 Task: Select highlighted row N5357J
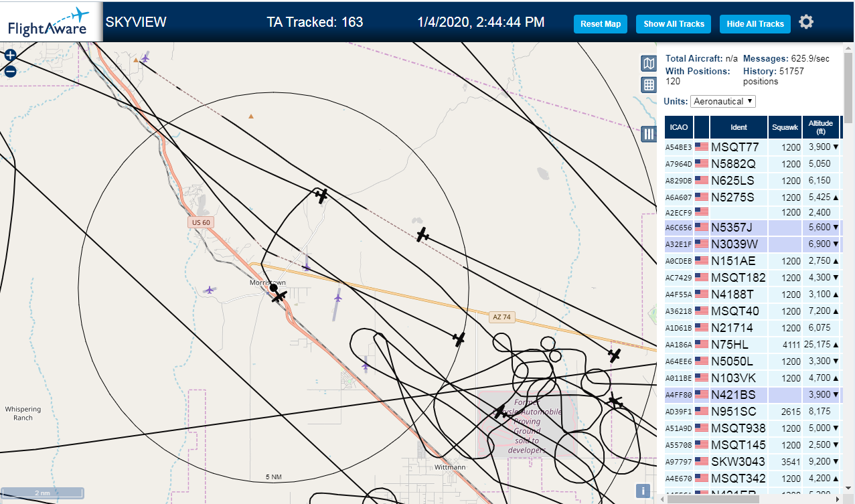[x=753, y=228]
